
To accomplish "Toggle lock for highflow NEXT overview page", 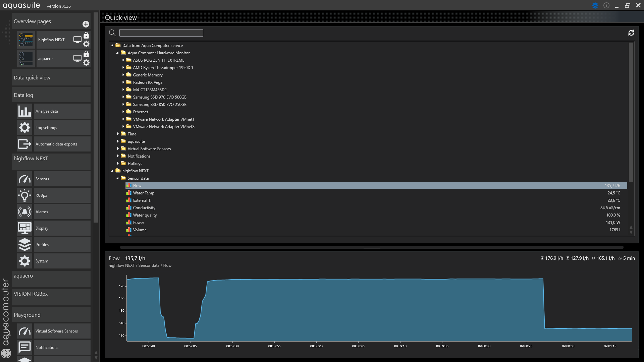I will (86, 36).
